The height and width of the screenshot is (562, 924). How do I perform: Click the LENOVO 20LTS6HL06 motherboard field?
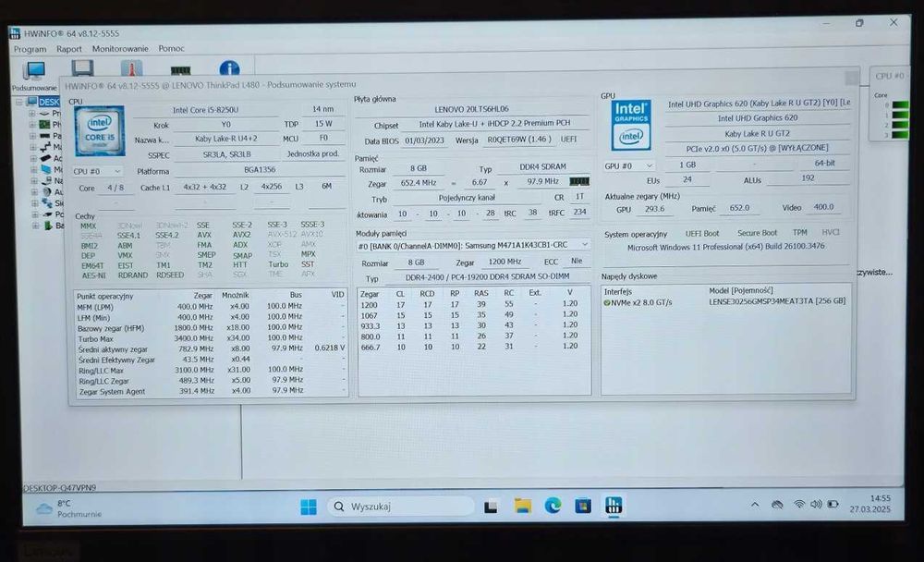pyautogui.click(x=471, y=109)
